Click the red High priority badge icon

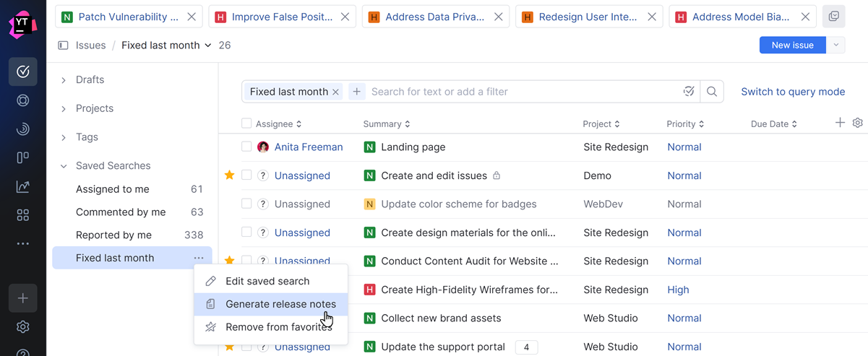pyautogui.click(x=369, y=290)
